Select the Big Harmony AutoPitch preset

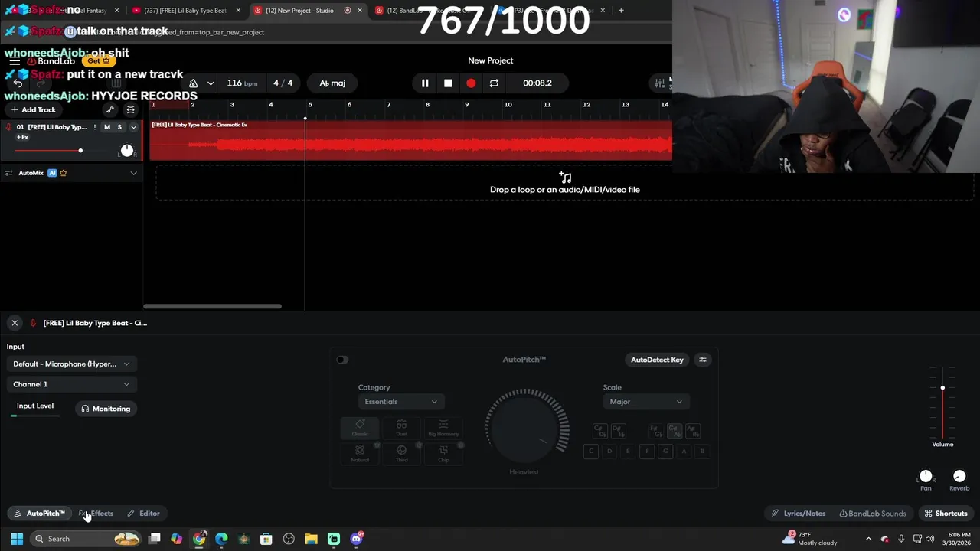[443, 429]
